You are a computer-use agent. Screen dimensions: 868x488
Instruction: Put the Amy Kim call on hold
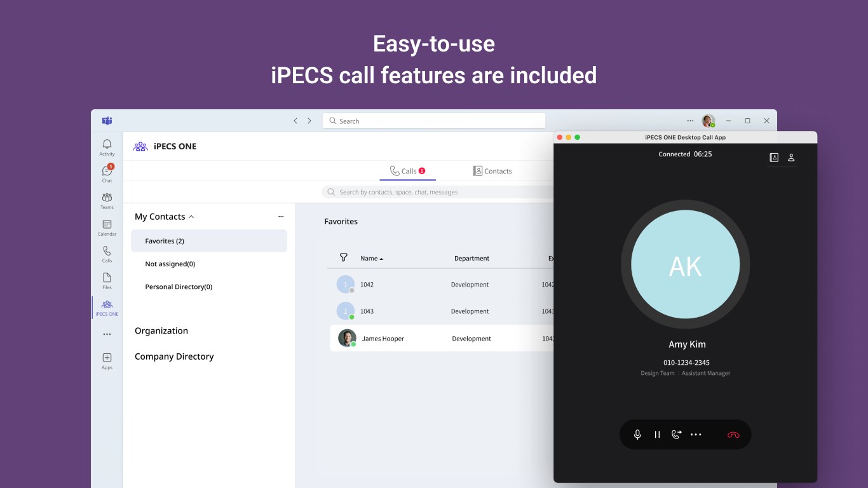[x=657, y=435]
